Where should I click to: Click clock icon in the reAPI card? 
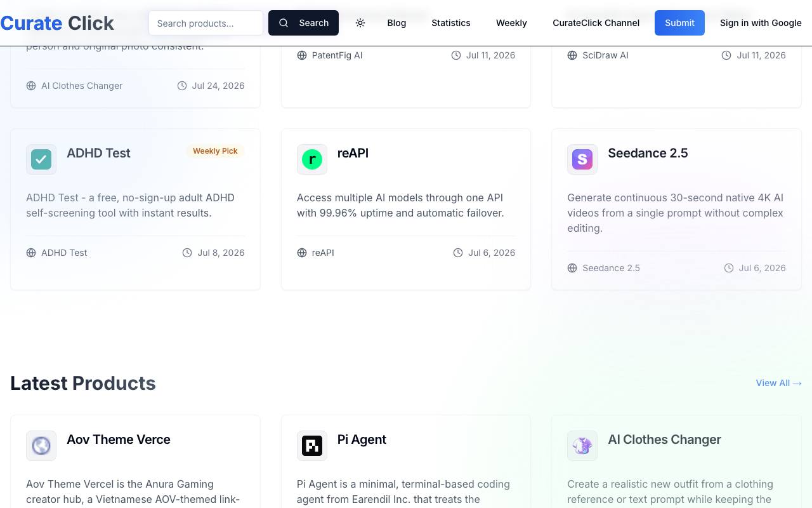(458, 253)
